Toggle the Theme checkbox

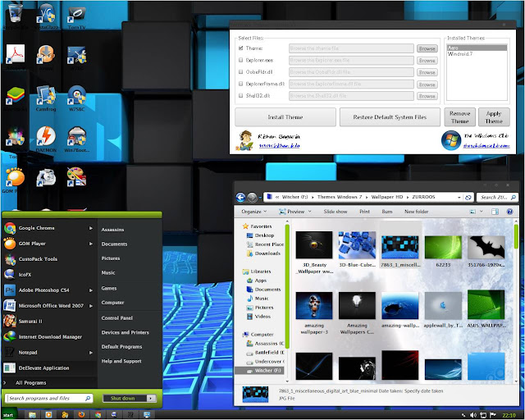[240, 48]
